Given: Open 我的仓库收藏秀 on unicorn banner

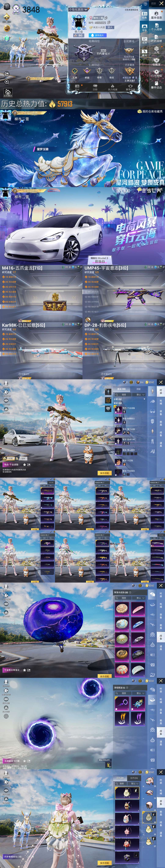Looking at the screenshot, I should (x=150, y=111).
